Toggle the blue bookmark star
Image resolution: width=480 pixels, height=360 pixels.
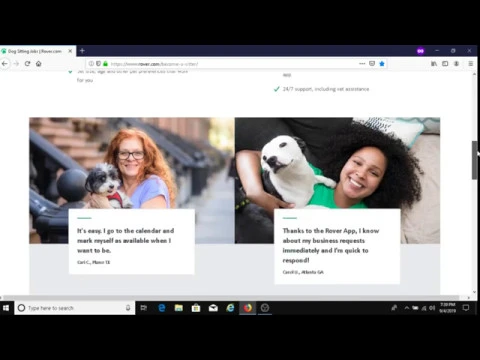[x=382, y=64]
